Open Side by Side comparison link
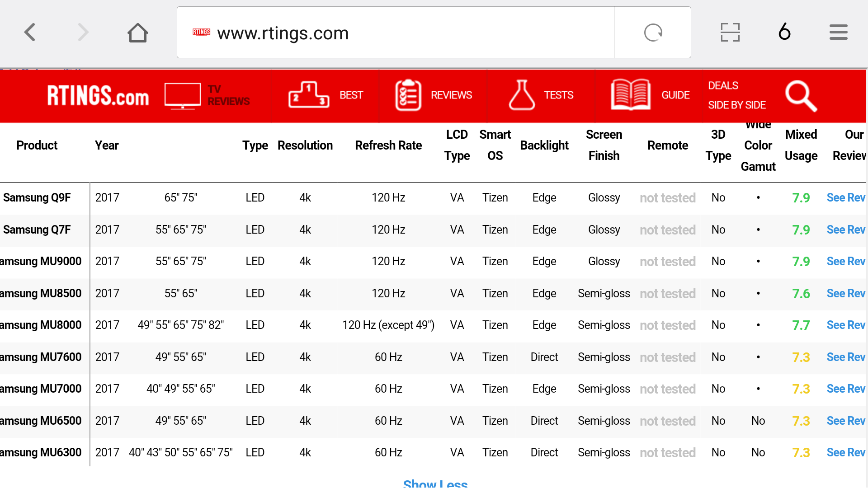 (736, 105)
